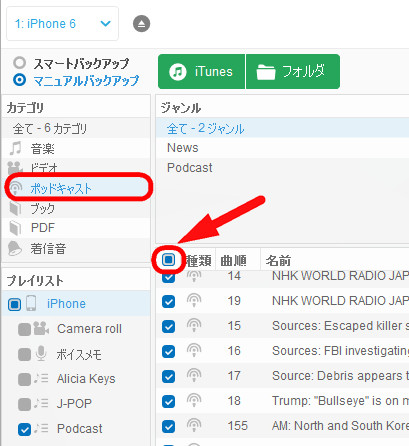Uncheck the Podcast playlist checkbox
409x446 pixels.
[24, 429]
